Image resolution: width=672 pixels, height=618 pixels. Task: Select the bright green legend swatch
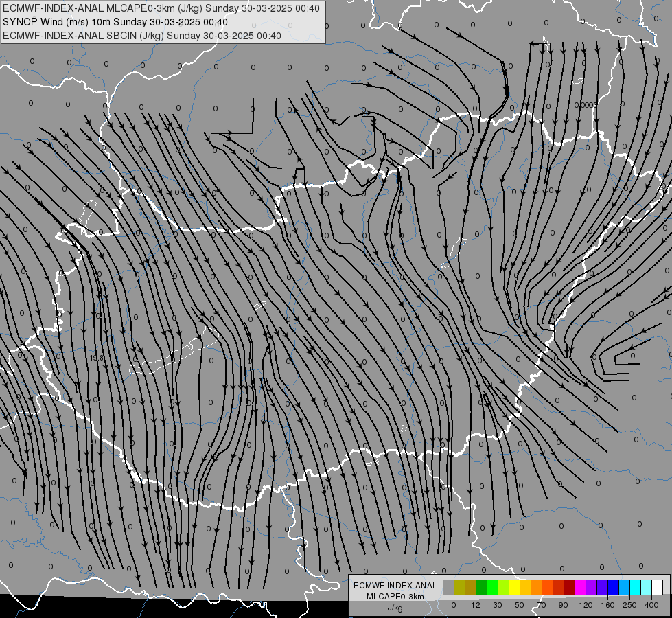pos(492,588)
